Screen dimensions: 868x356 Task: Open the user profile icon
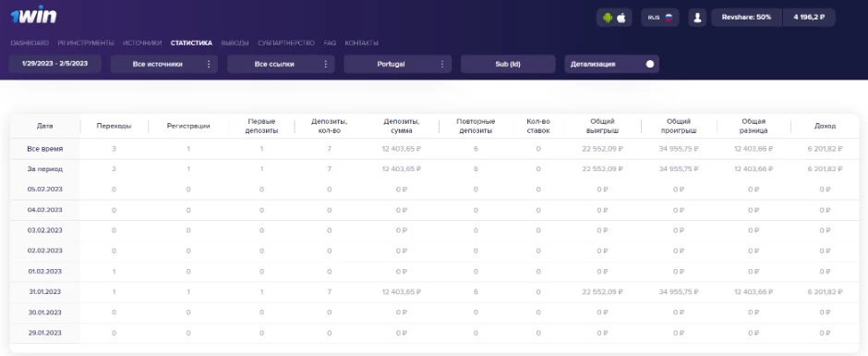point(697,18)
